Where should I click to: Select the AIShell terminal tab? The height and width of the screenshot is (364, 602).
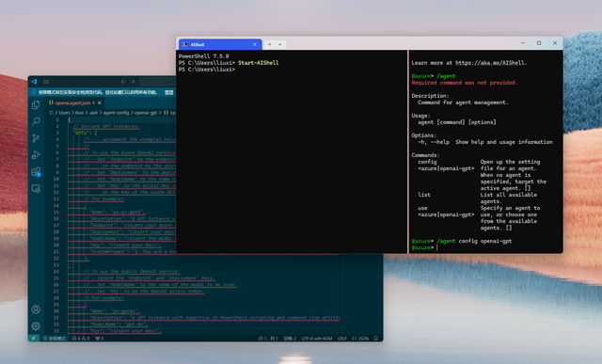point(219,44)
